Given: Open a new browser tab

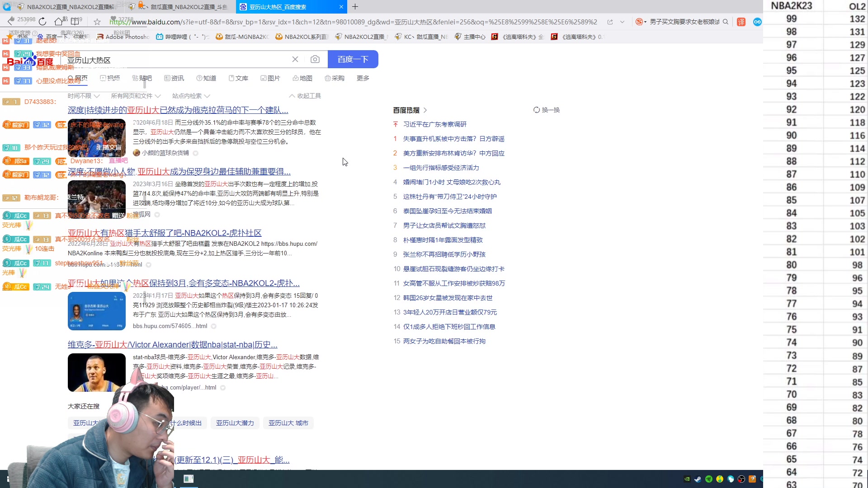Looking at the screenshot, I should pyautogui.click(x=355, y=7).
